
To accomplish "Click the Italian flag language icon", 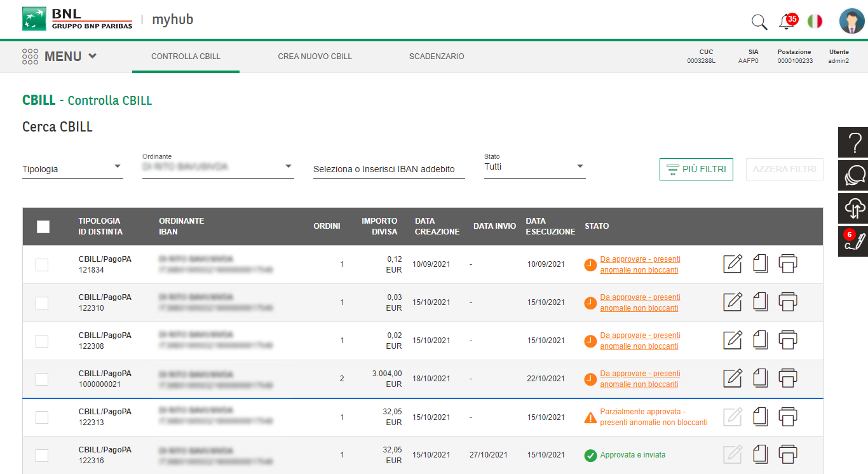I will (815, 22).
